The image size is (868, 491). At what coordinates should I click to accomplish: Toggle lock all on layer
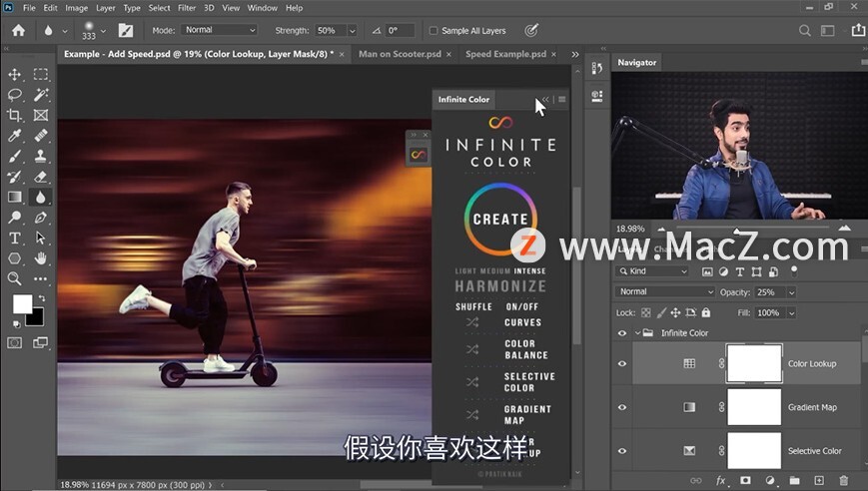click(x=706, y=312)
